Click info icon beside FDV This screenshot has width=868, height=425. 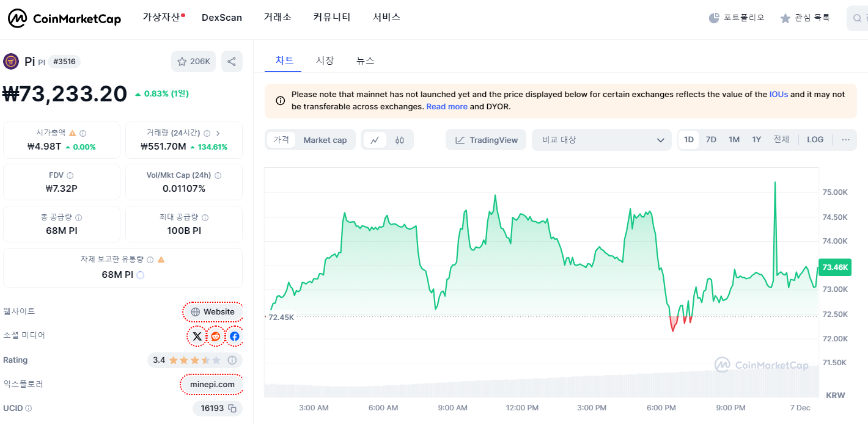[x=70, y=175]
